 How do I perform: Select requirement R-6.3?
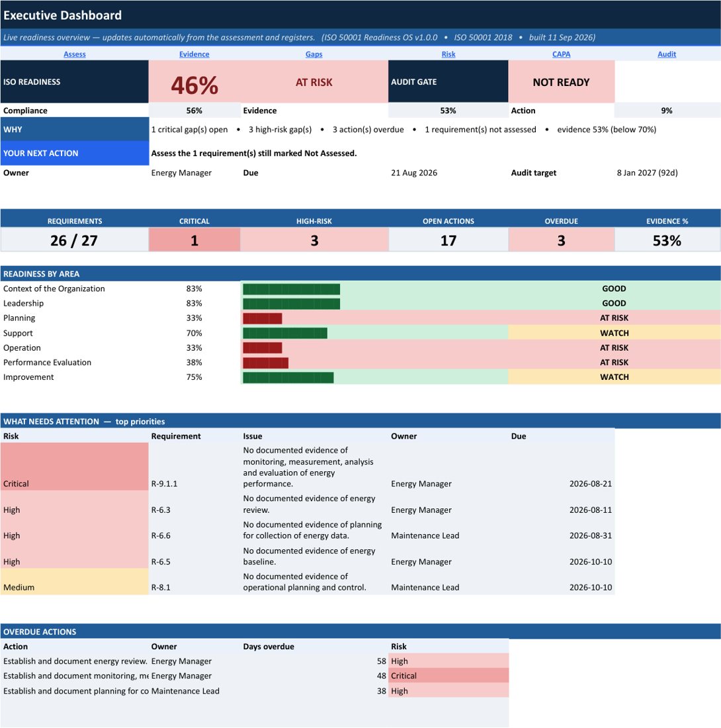(161, 510)
